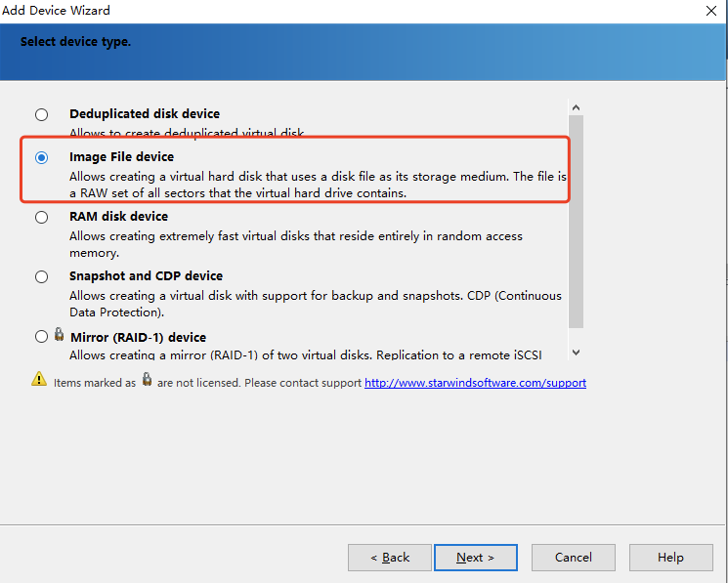Image resolution: width=728 pixels, height=583 pixels.
Task: Click the Snapshot and CDP device label
Action: click(147, 276)
